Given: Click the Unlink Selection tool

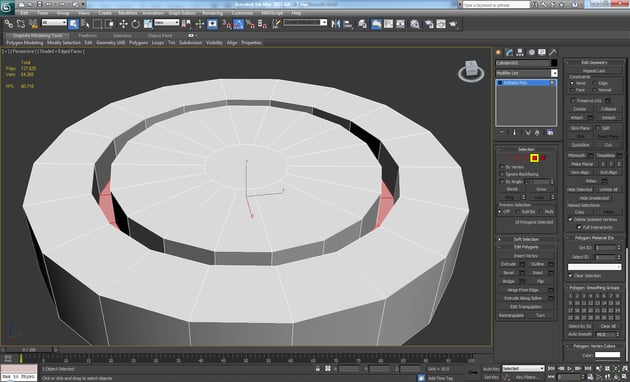Looking at the screenshot, I should 21,24.
